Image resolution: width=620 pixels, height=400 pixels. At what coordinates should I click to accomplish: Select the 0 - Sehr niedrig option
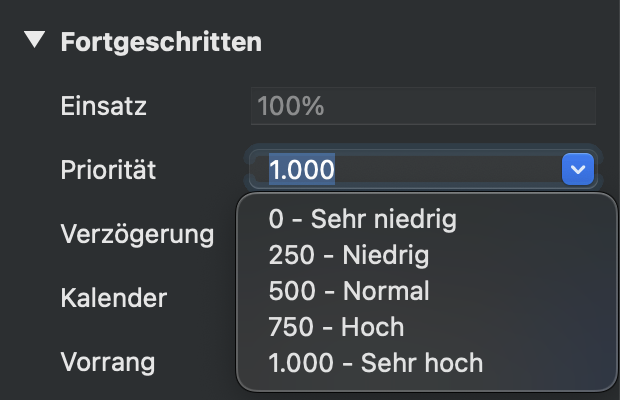pyautogui.click(x=362, y=219)
